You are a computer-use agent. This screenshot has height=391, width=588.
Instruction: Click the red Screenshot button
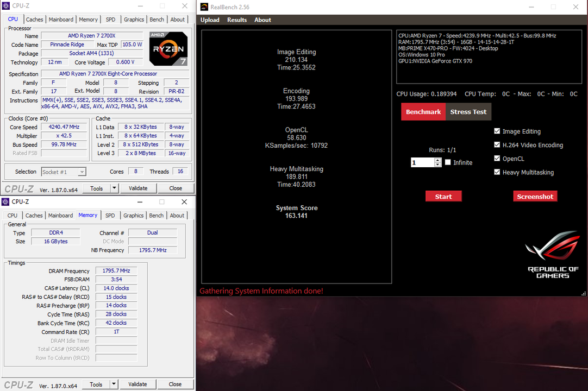tap(535, 197)
